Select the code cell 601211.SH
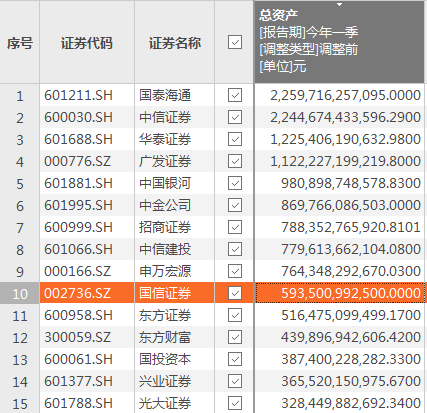 coord(87,95)
